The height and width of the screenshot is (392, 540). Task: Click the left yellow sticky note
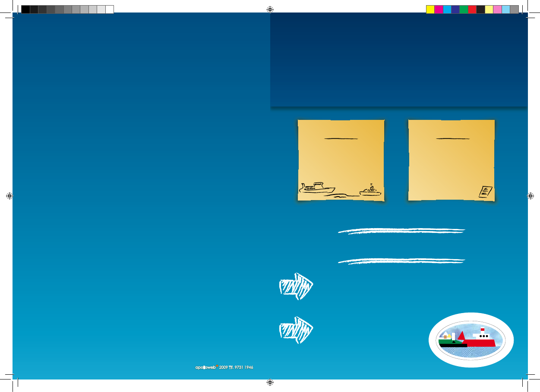[x=341, y=160]
